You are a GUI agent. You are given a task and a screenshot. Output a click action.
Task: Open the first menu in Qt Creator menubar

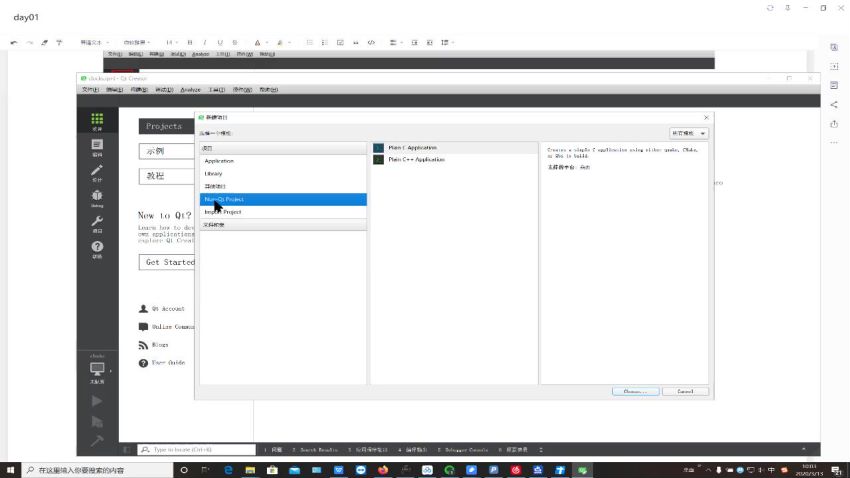click(90, 90)
